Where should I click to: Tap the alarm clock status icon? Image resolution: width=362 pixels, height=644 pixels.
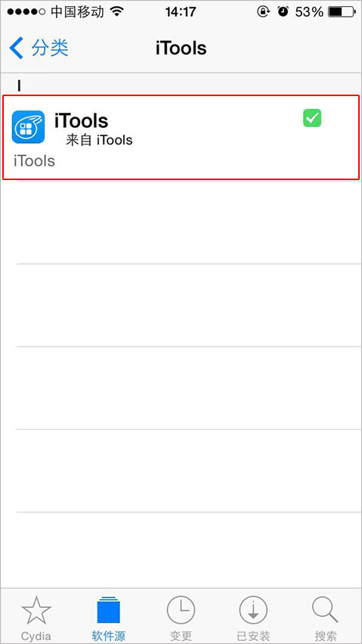tap(283, 12)
